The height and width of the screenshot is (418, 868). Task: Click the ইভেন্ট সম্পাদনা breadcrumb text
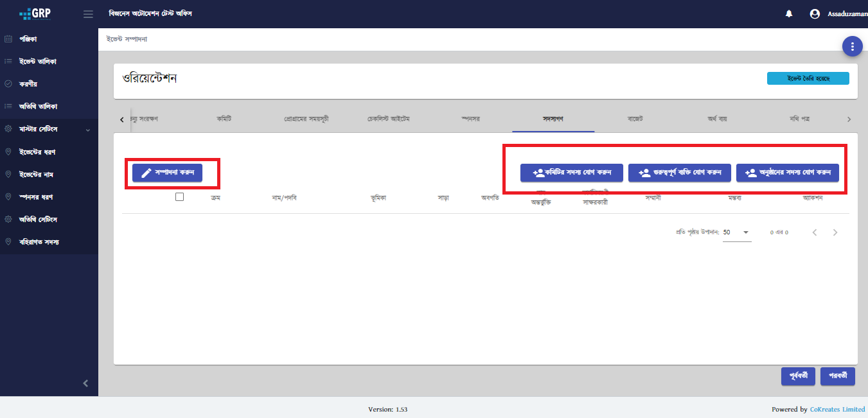tap(127, 39)
